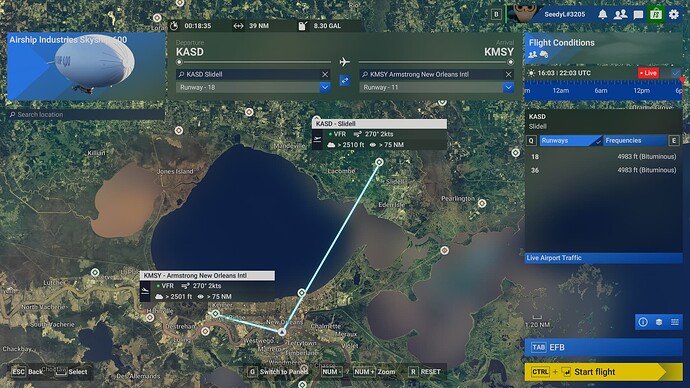The image size is (690, 388).
Task: Toggle the Live time checkbox
Action: click(675, 73)
